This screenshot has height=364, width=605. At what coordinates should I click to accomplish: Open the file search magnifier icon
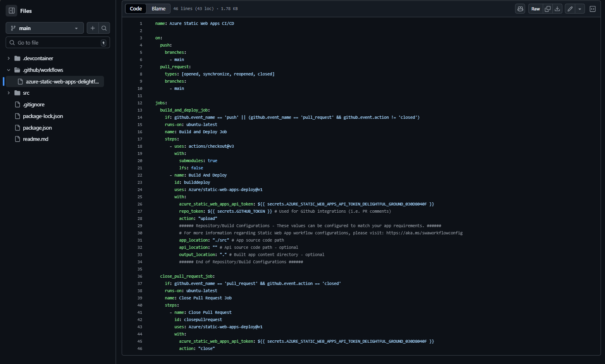click(104, 28)
